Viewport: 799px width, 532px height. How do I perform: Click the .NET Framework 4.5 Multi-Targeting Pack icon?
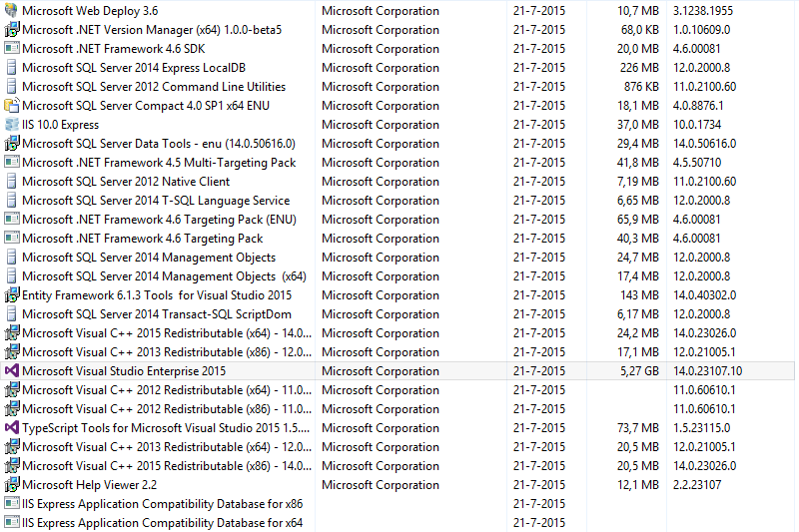click(x=12, y=163)
